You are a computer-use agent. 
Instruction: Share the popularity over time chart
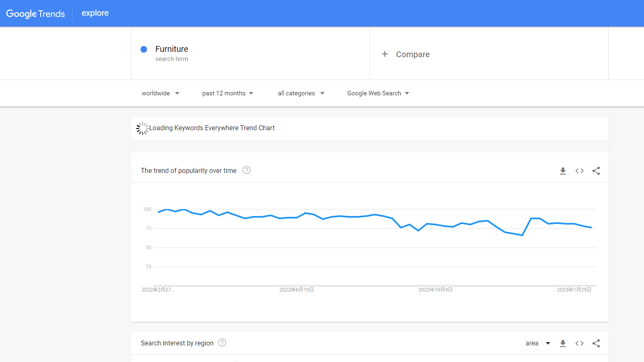596,171
